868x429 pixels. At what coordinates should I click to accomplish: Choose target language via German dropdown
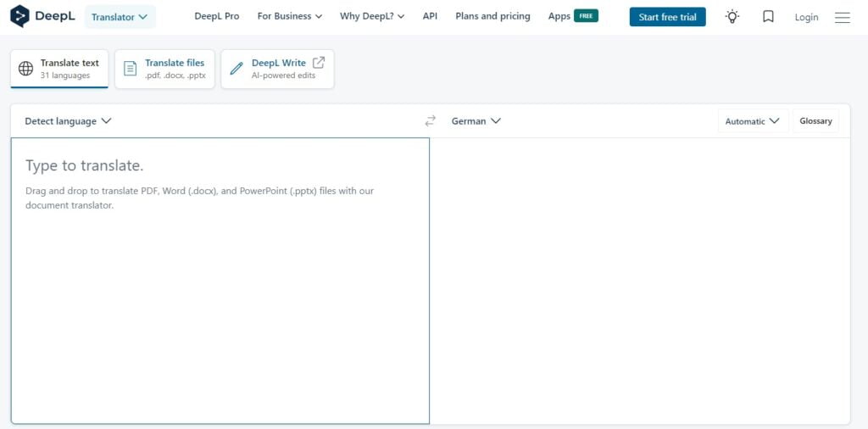(x=476, y=121)
